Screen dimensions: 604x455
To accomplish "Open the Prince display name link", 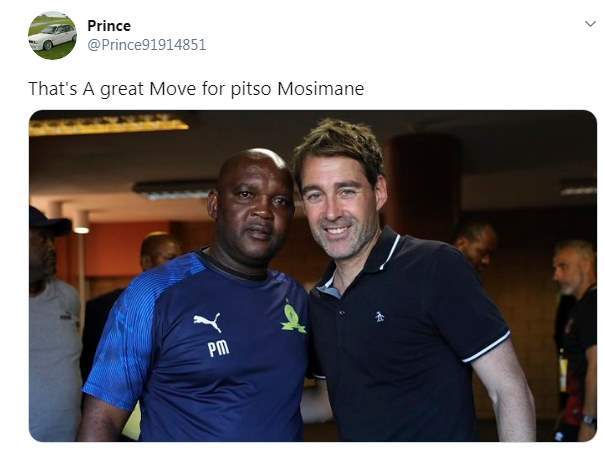I will [x=108, y=25].
